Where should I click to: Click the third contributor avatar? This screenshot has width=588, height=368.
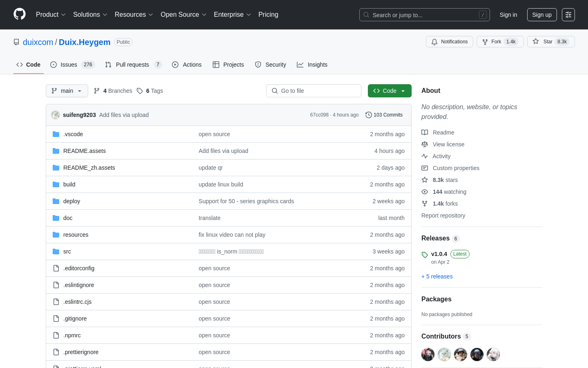coord(461,355)
